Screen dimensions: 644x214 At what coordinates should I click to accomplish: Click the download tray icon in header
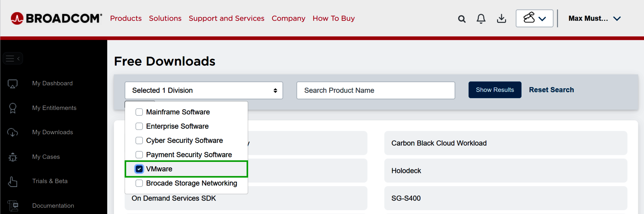click(x=501, y=18)
